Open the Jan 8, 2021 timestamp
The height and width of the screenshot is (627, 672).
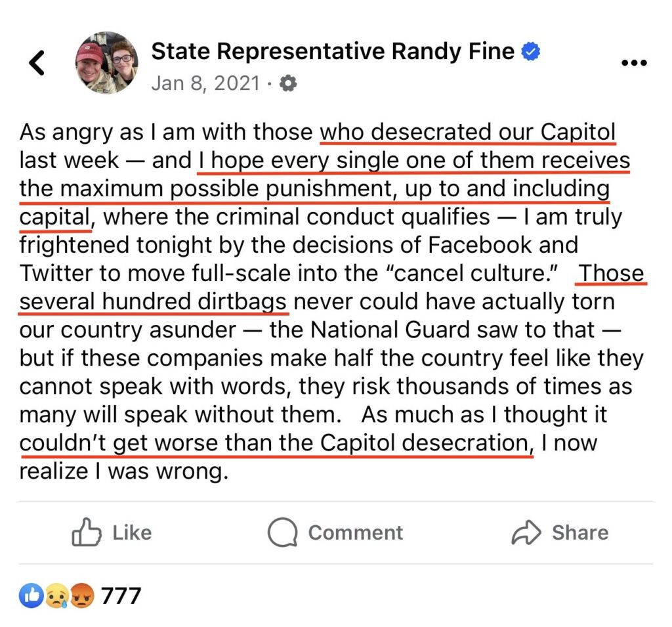(x=205, y=84)
